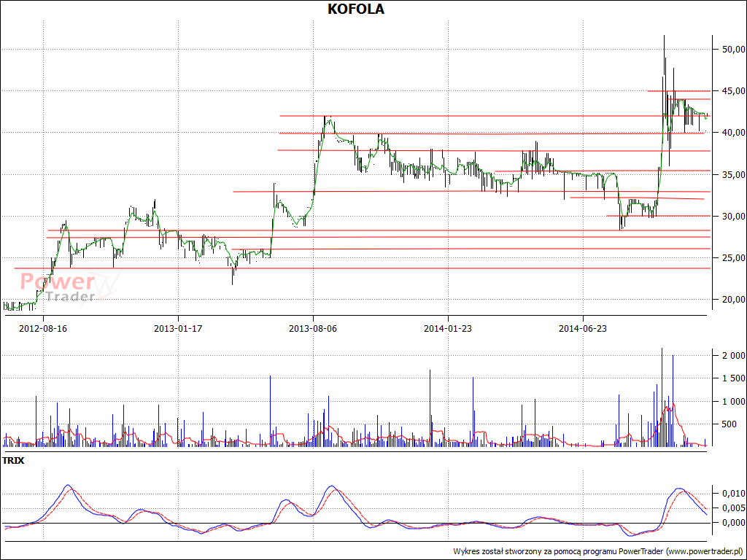Click the 1 500 volume axis label
This screenshot has width=747, height=560.
pyautogui.click(x=734, y=378)
